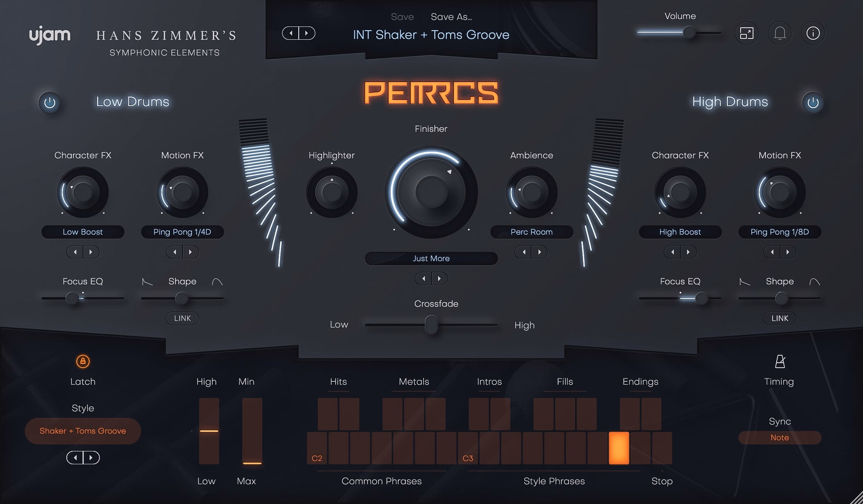
Task: Toggle the Low Drums power button
Action: pyautogui.click(x=49, y=103)
